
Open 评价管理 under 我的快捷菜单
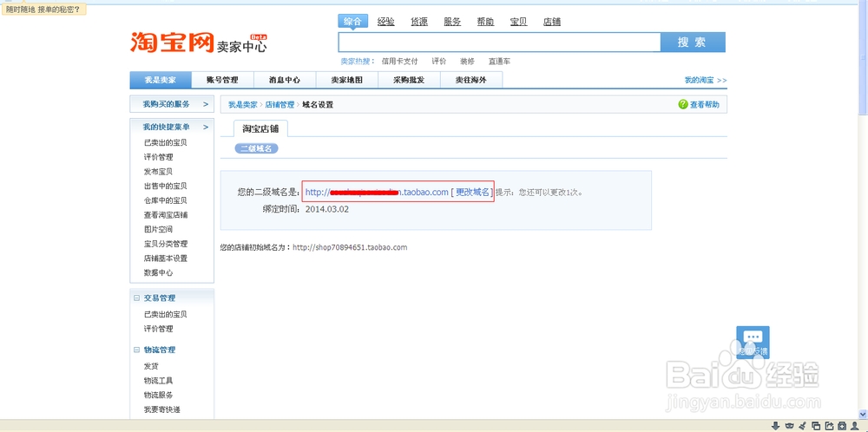pos(158,157)
